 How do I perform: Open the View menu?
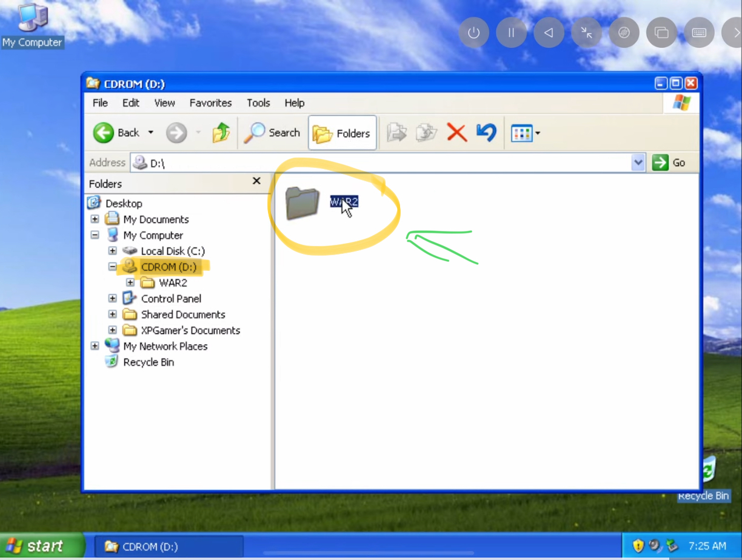click(x=164, y=103)
